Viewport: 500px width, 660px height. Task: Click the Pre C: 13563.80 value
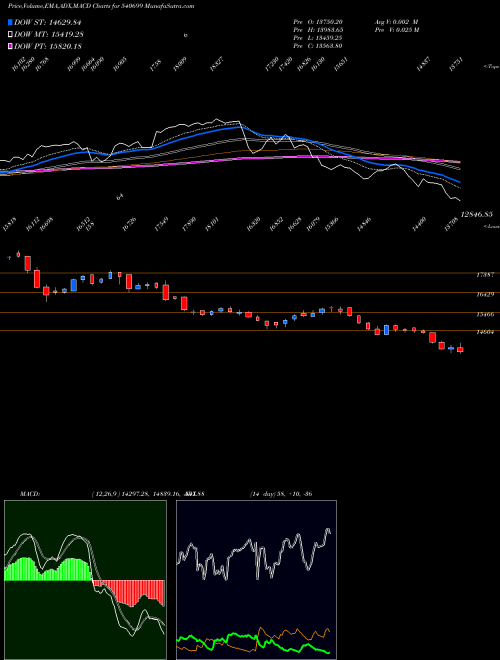[x=317, y=46]
